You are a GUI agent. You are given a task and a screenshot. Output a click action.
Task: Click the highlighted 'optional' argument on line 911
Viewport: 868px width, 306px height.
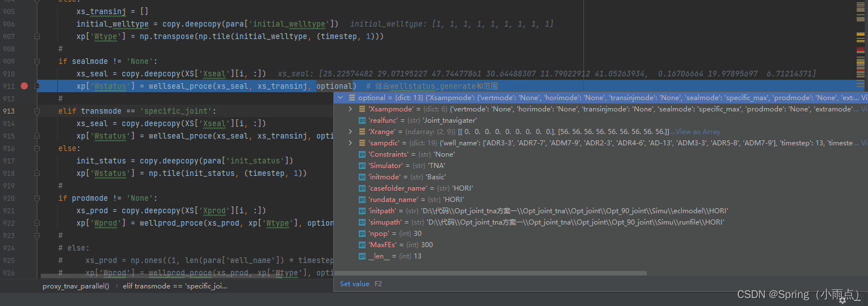334,86
